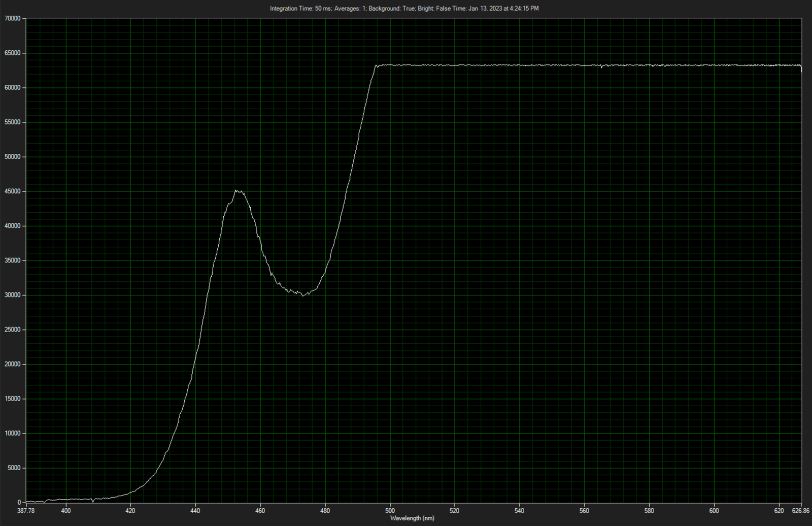Click the 0 label at the y-axis origin
Image resolution: width=812 pixels, height=526 pixels.
[19, 503]
